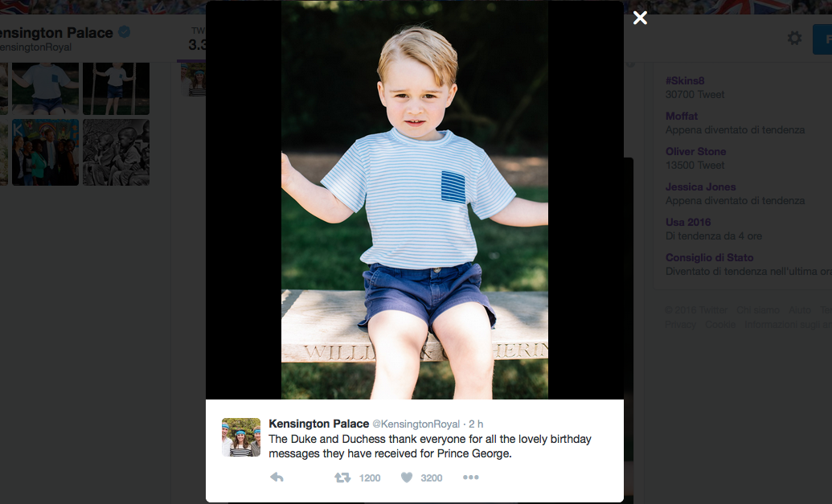Open the group photo thumbnail with colorful backdrop
The width and height of the screenshot is (832, 504).
pyautogui.click(x=45, y=153)
